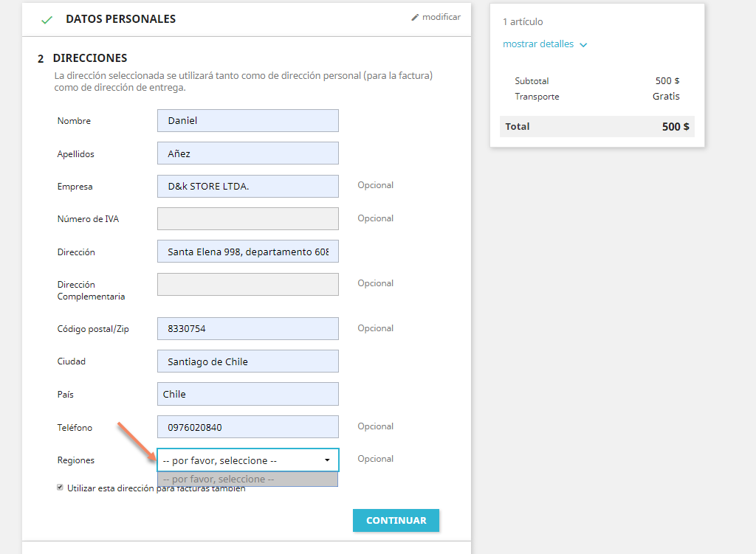
Task: Click the green checkmark beside Datos Personales
Action: (47, 20)
